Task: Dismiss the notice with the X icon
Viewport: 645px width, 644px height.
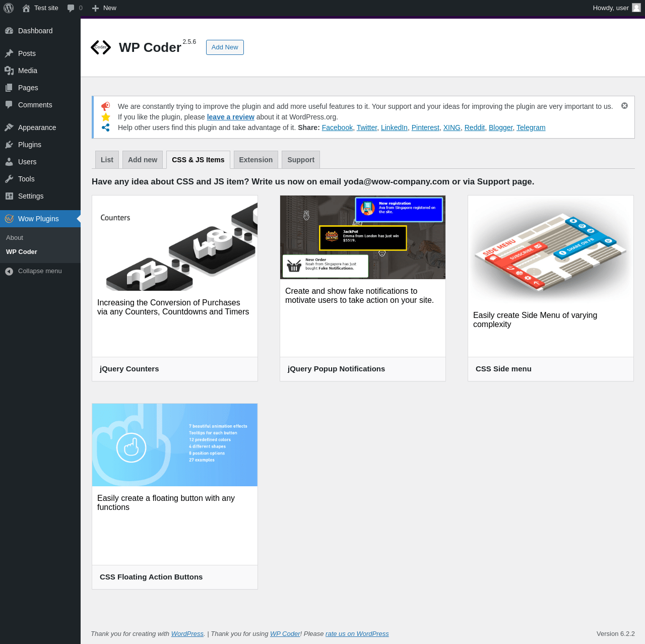Action: pyautogui.click(x=624, y=106)
